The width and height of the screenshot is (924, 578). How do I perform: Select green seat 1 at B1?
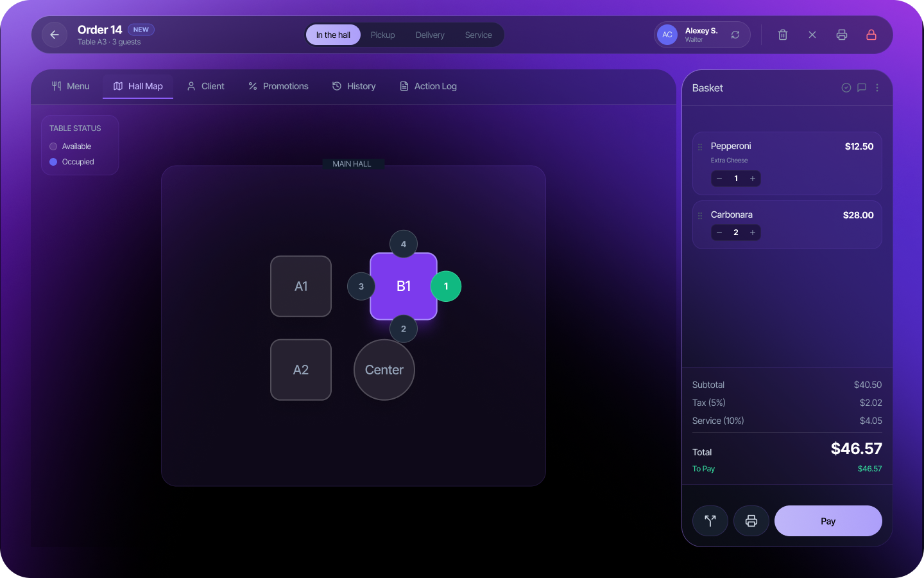point(446,286)
